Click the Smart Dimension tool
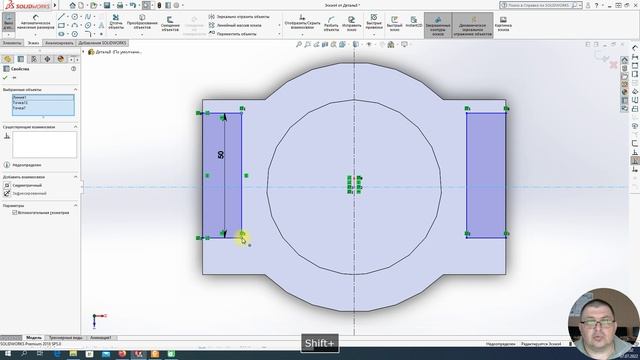 (36, 22)
